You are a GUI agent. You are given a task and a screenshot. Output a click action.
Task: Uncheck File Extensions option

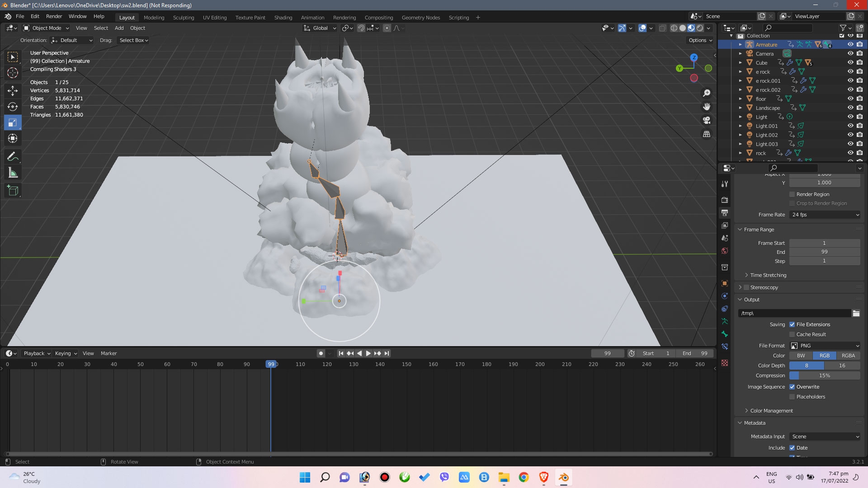point(792,324)
